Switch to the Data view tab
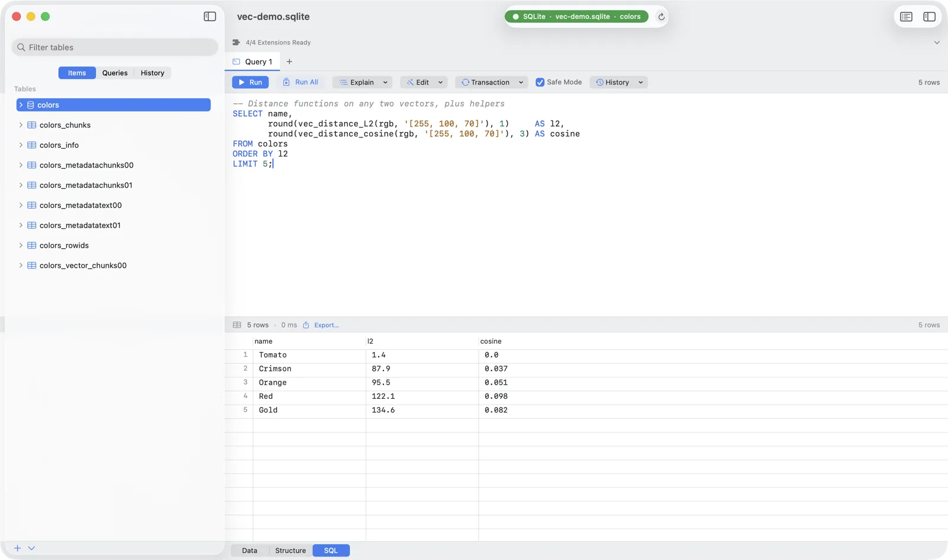 point(249,551)
